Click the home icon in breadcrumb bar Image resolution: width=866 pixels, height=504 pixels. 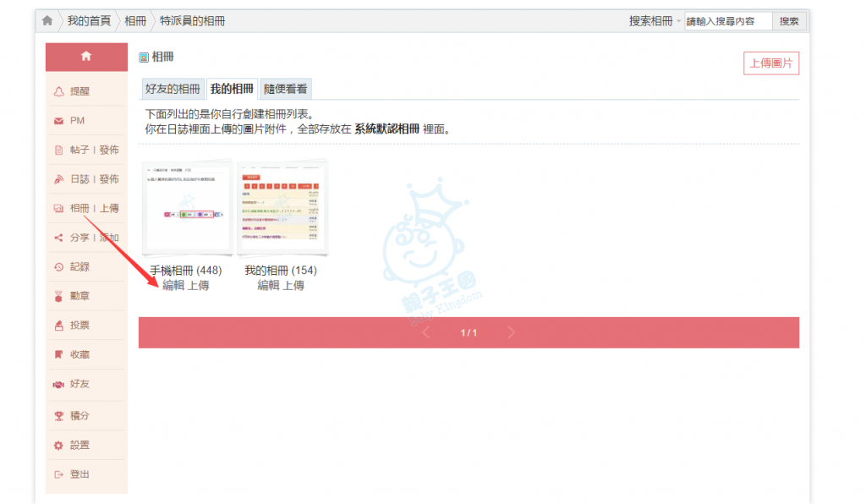[x=47, y=21]
